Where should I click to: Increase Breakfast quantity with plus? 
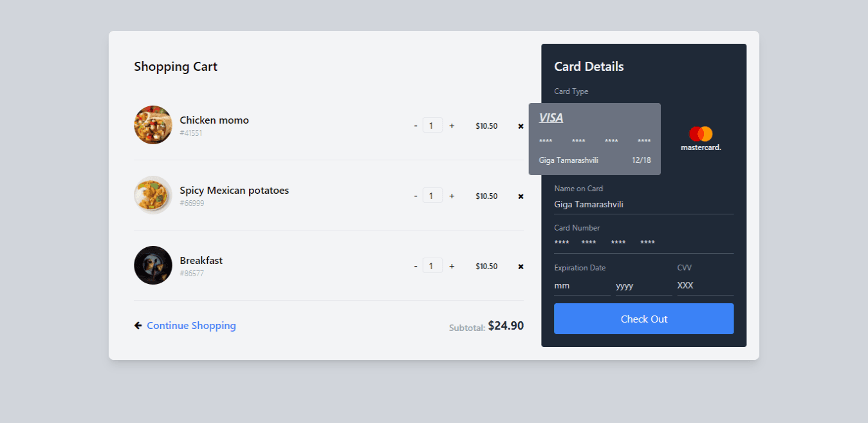click(x=451, y=265)
